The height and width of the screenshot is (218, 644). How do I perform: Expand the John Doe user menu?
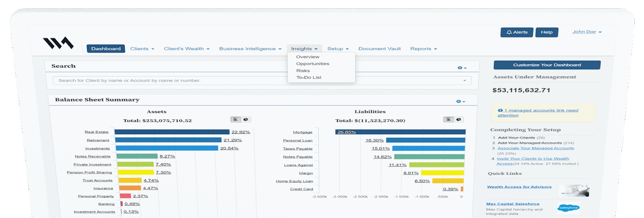point(587,32)
